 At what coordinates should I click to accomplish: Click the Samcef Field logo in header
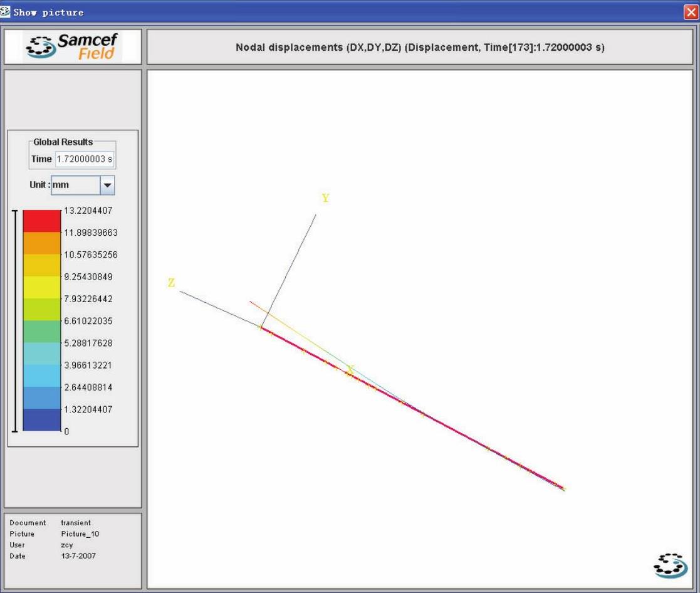coord(73,46)
